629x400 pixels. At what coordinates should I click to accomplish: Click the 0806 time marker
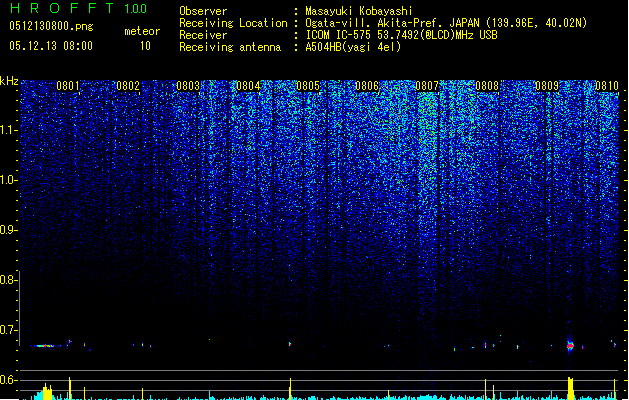coord(367,86)
